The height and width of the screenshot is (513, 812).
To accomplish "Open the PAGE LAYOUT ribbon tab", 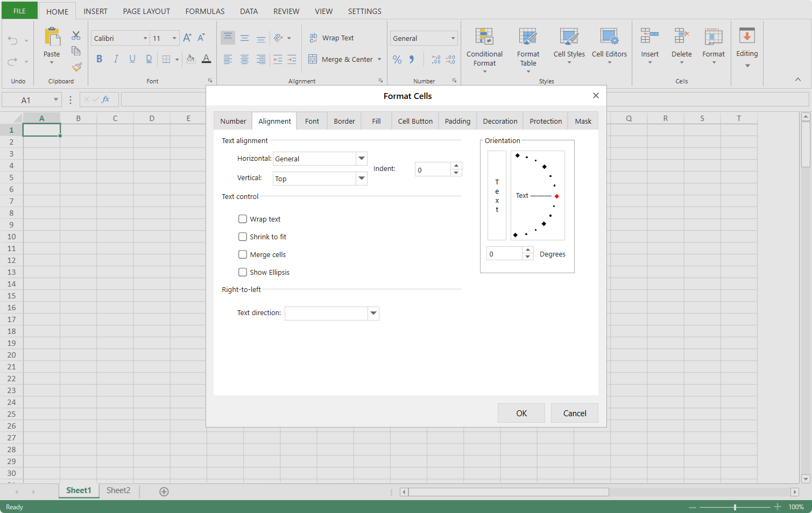I will click(x=146, y=11).
